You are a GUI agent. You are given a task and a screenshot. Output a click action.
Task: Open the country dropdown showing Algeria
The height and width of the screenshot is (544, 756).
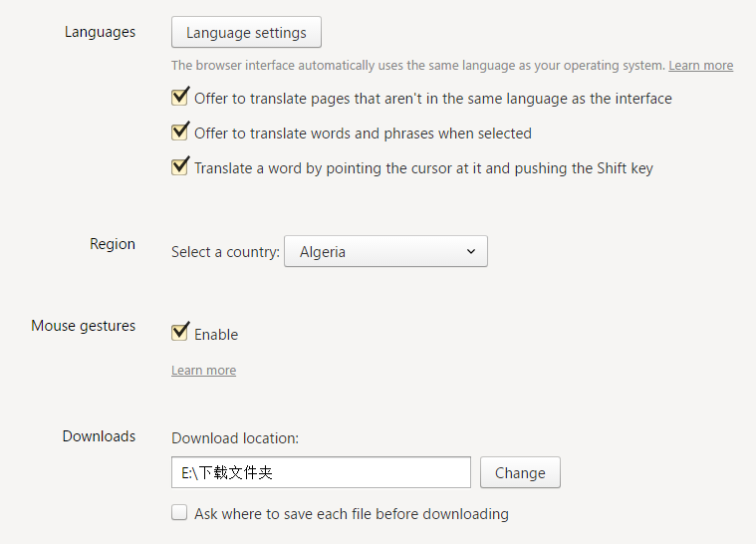[385, 252]
